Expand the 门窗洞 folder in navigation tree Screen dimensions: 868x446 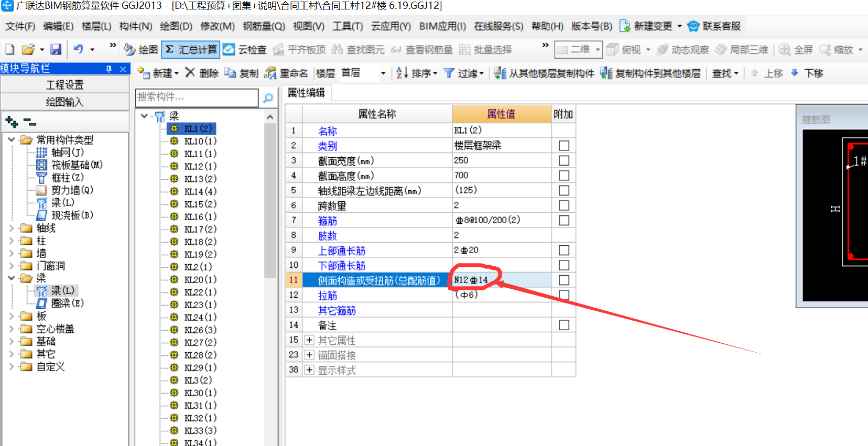coord(12,266)
